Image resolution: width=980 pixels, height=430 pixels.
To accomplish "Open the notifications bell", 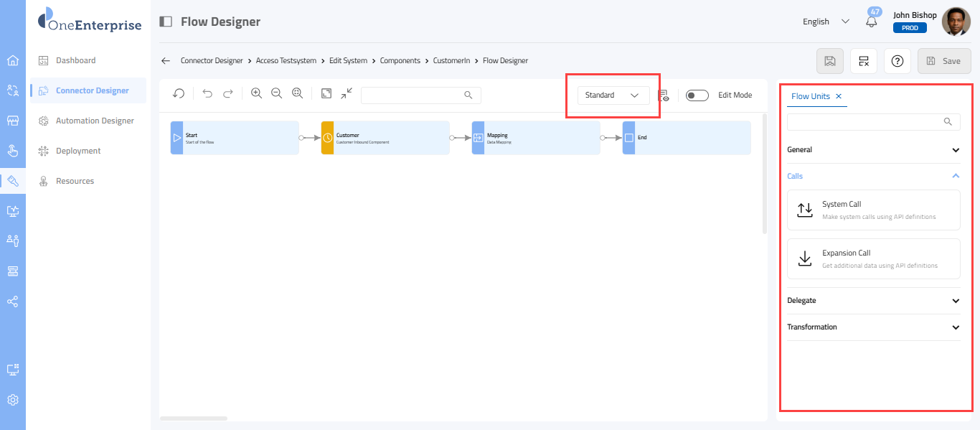I will coord(872,22).
